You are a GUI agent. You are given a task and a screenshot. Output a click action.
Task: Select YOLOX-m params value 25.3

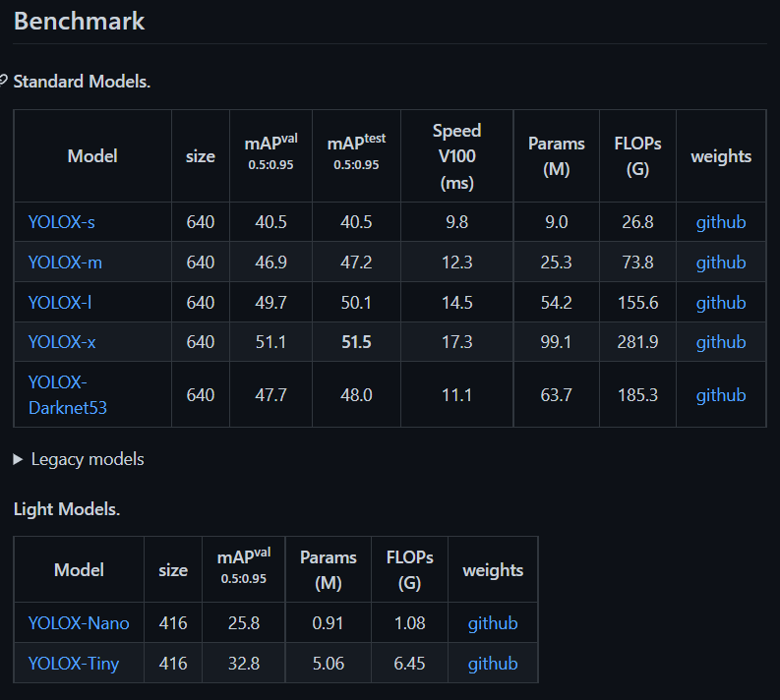tap(556, 262)
